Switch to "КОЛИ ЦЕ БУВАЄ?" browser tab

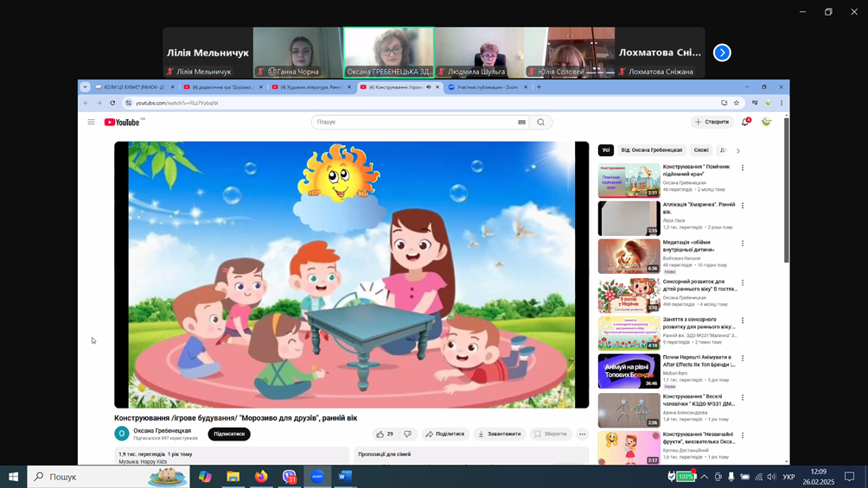coord(135,87)
